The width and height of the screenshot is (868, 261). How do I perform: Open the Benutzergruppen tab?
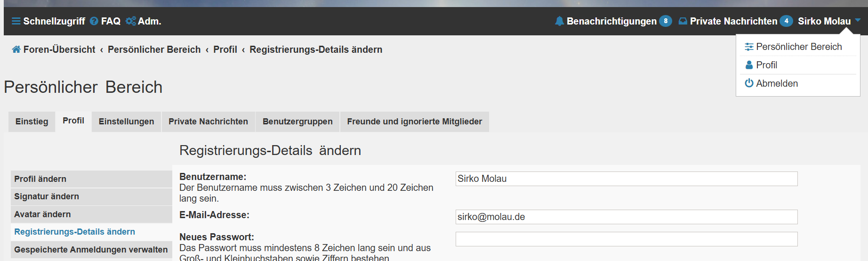point(297,122)
